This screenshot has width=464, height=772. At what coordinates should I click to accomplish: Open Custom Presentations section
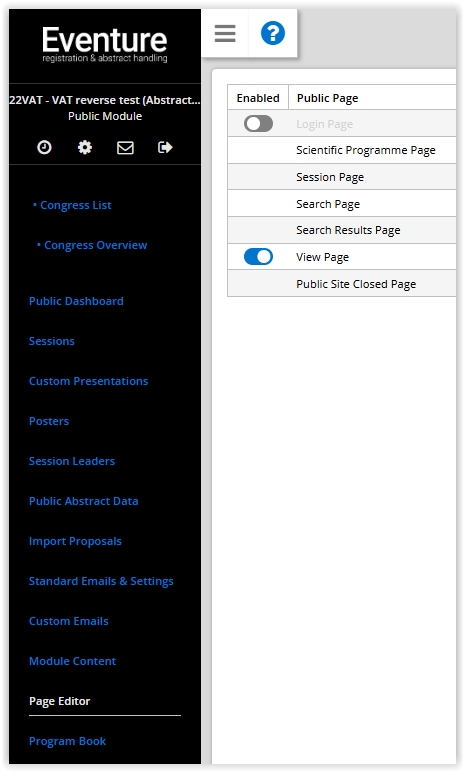coord(89,381)
